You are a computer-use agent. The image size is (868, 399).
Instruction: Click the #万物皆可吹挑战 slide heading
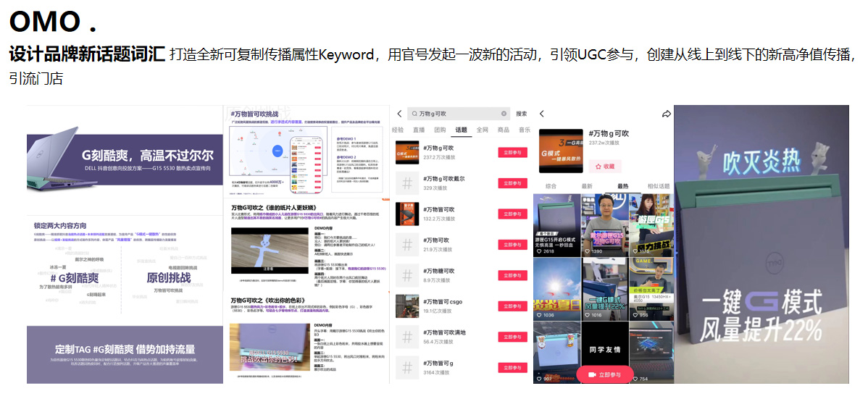(x=254, y=114)
